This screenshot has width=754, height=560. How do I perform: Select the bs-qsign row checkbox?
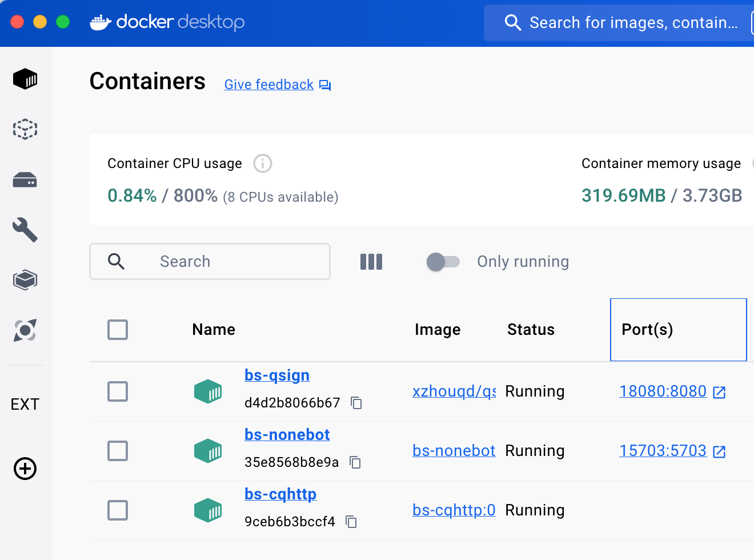coord(118,391)
